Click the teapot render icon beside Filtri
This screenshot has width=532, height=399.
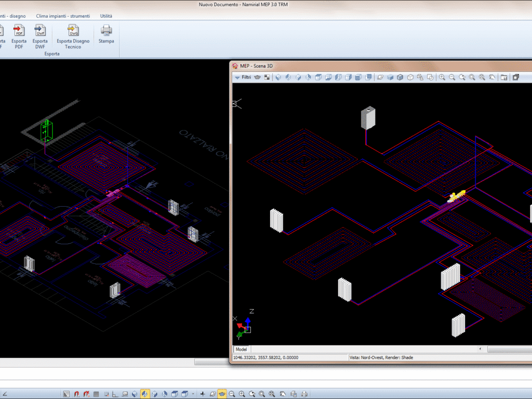257,77
